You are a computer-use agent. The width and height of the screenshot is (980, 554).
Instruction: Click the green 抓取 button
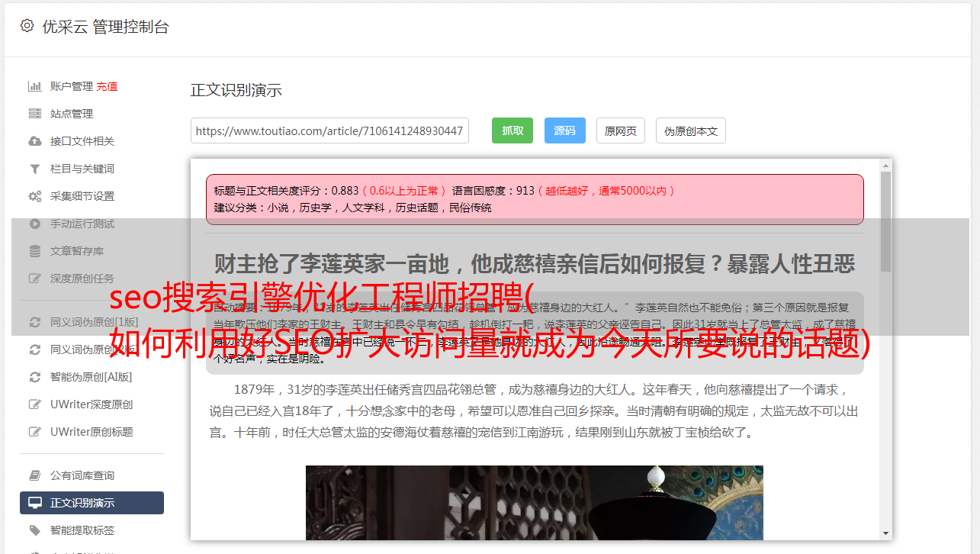(512, 130)
